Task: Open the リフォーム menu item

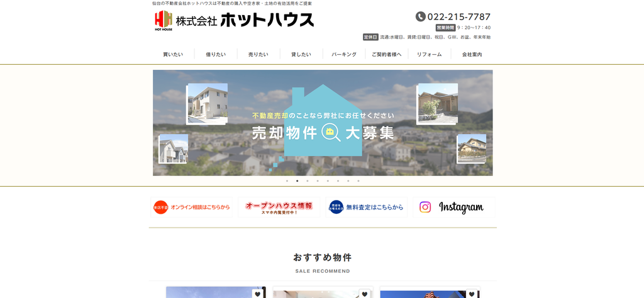Action: point(429,54)
